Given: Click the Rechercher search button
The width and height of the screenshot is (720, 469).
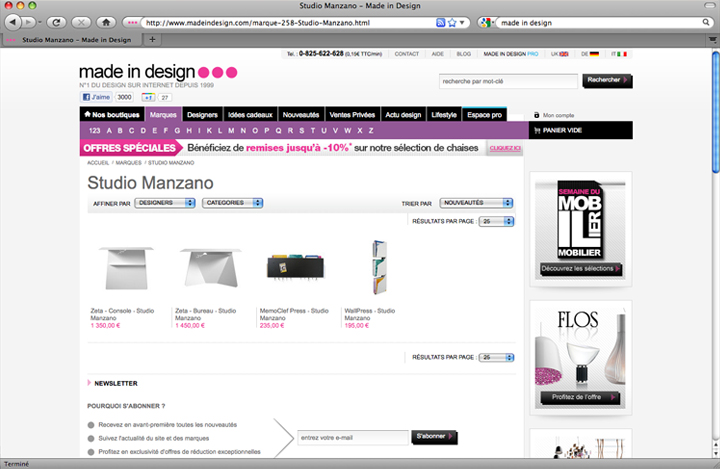Looking at the screenshot, I should pos(607,80).
